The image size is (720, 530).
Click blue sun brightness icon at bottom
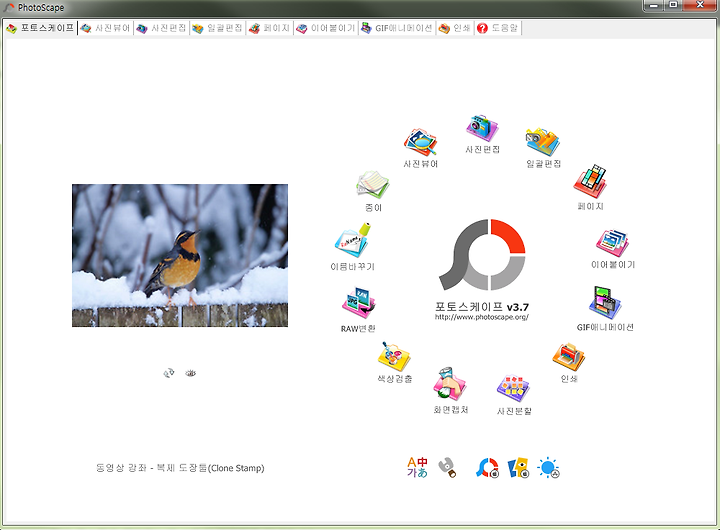[x=549, y=468]
